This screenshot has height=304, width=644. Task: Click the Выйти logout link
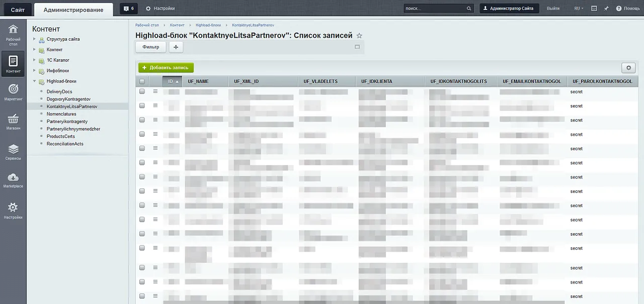tap(553, 9)
